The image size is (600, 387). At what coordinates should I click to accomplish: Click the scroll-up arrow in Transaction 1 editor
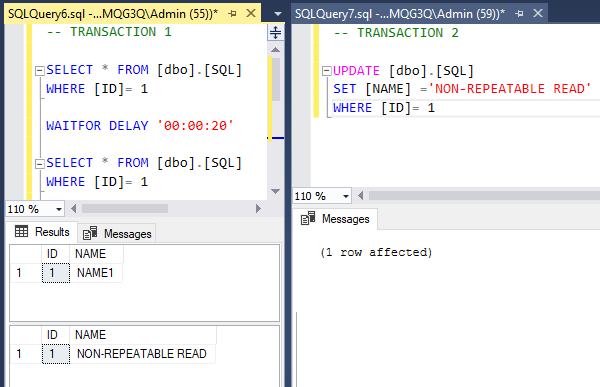275,50
